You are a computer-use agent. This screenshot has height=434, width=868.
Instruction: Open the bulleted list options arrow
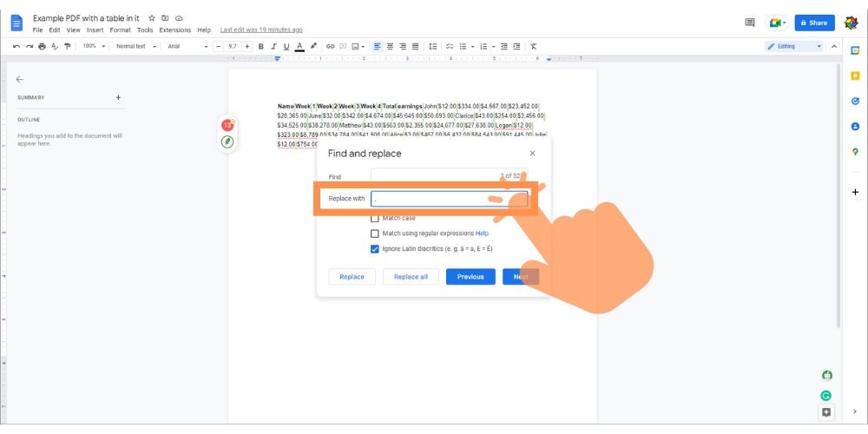pos(473,47)
